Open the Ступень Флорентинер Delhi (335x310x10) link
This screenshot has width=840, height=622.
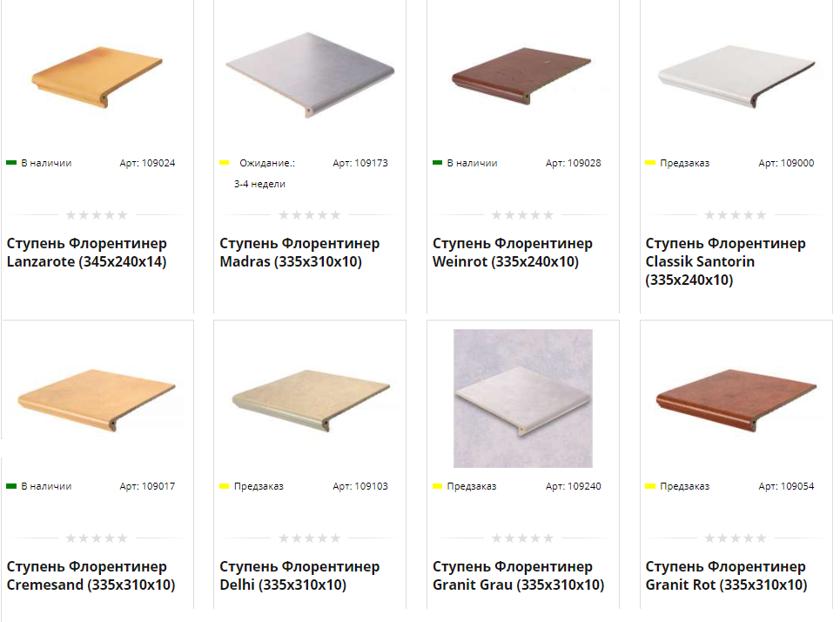click(299, 576)
